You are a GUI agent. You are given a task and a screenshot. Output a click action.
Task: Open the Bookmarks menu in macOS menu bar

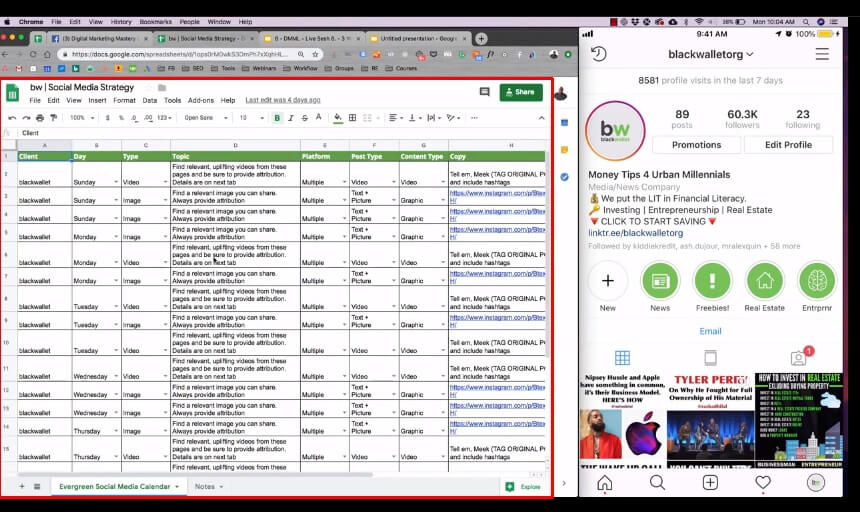point(156,22)
